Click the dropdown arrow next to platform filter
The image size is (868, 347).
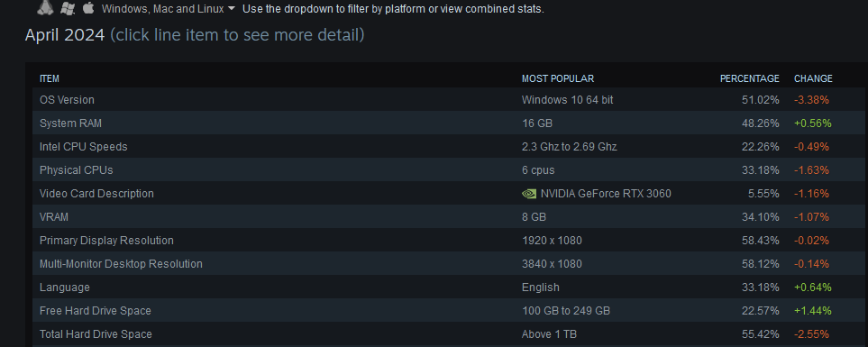[232, 9]
